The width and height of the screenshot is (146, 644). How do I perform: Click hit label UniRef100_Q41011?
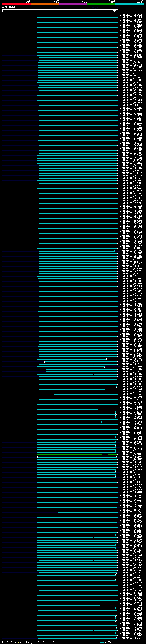pyautogui.click(x=131, y=123)
